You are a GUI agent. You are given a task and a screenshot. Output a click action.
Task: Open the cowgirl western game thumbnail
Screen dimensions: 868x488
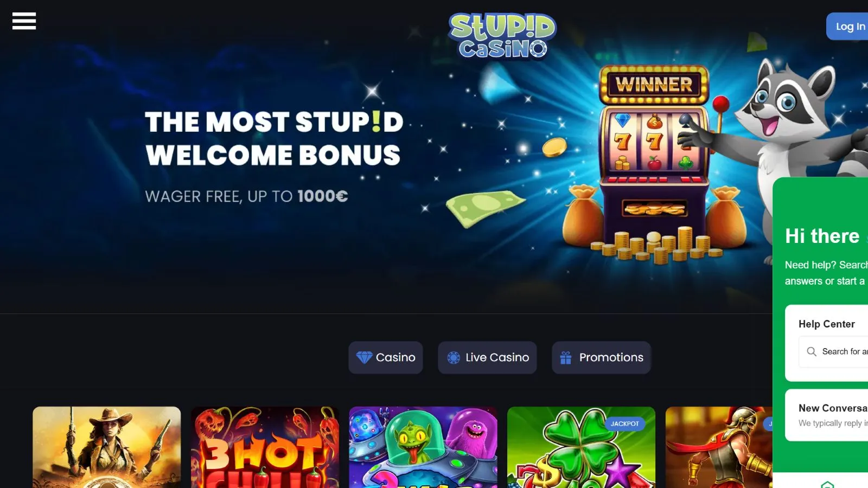[107, 447]
